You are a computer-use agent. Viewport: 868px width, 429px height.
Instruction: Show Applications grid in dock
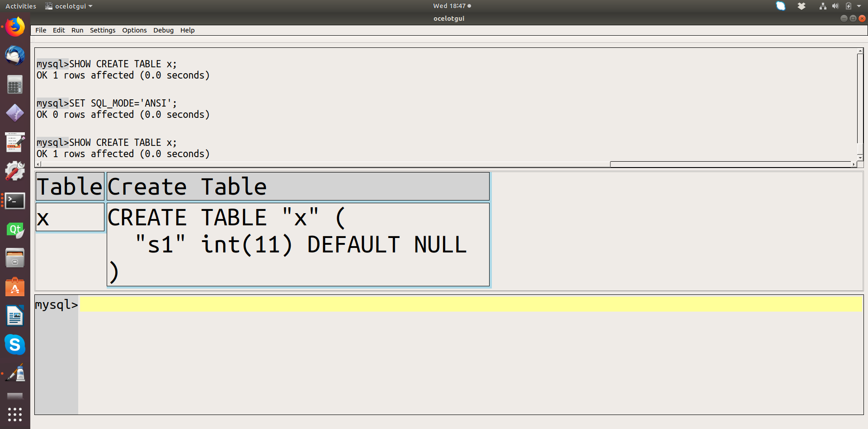pyautogui.click(x=15, y=414)
